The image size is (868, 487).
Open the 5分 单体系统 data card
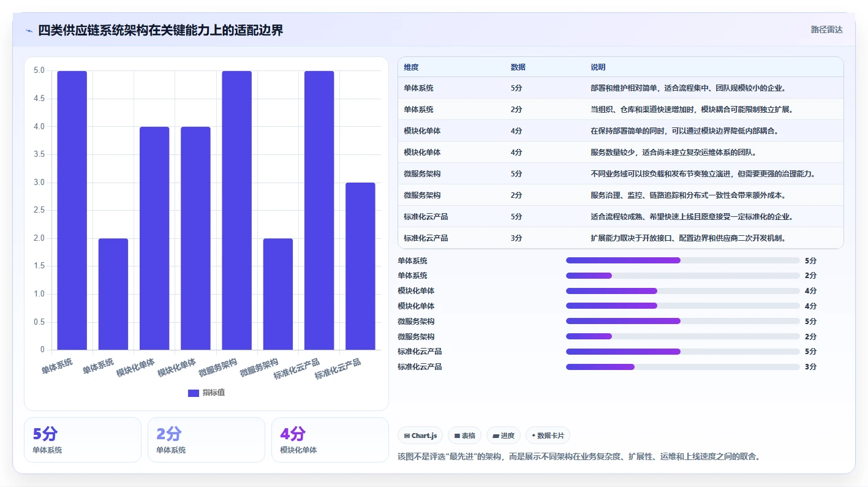tap(83, 440)
